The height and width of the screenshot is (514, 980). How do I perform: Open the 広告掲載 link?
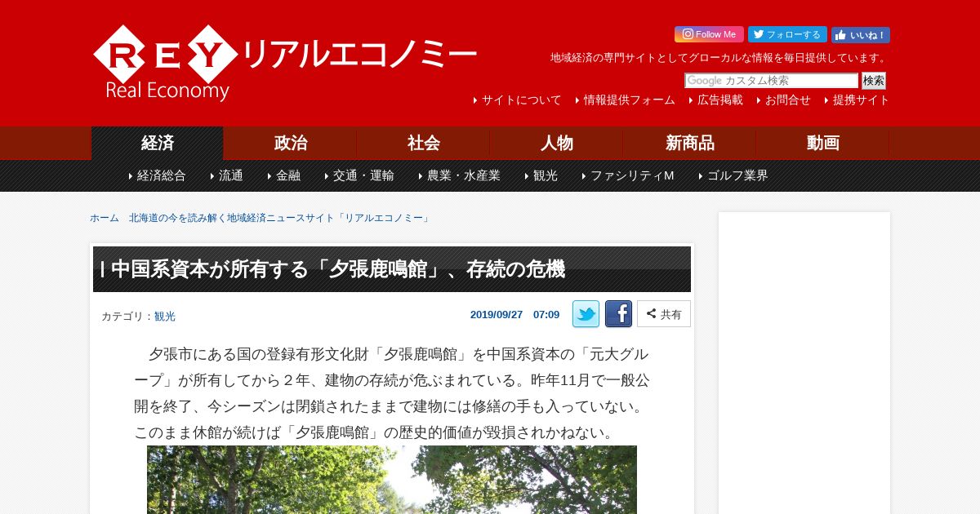pyautogui.click(x=719, y=100)
